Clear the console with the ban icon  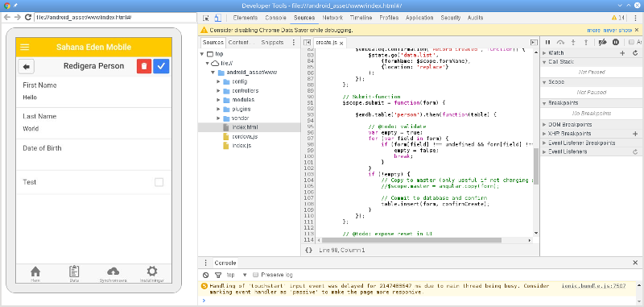(206, 275)
